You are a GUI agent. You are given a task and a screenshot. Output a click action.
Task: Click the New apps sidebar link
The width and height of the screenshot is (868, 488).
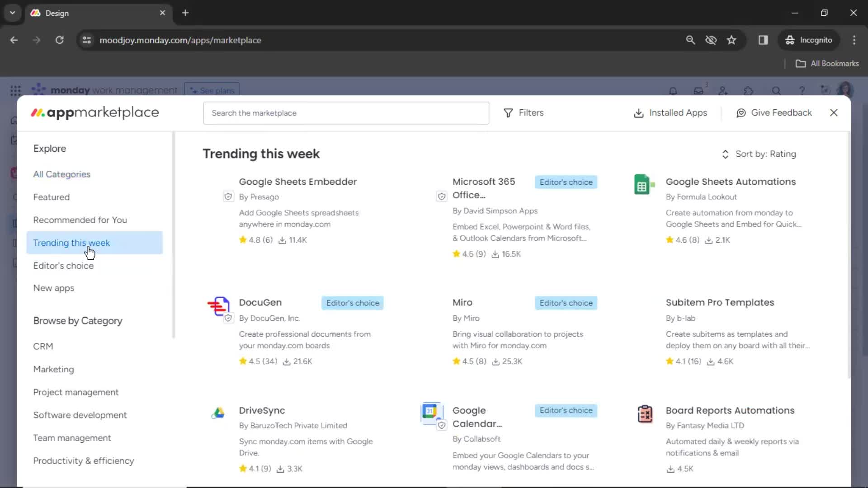tap(54, 288)
